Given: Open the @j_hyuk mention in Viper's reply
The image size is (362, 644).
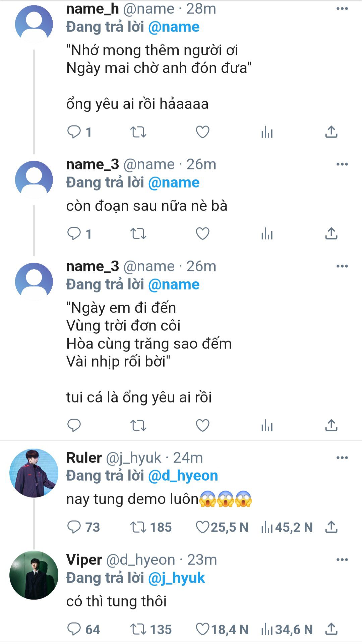Looking at the screenshot, I should click(x=176, y=578).
